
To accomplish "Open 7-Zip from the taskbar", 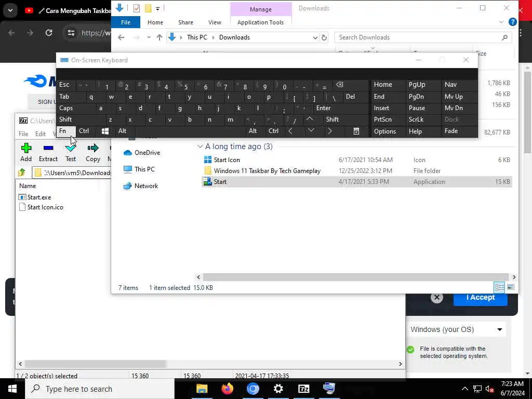I will (303, 389).
